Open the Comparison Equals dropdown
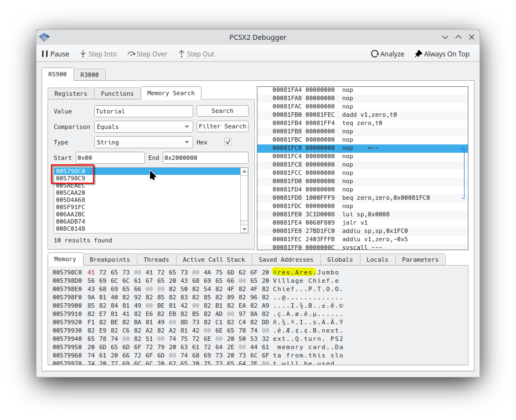 pyautogui.click(x=143, y=127)
